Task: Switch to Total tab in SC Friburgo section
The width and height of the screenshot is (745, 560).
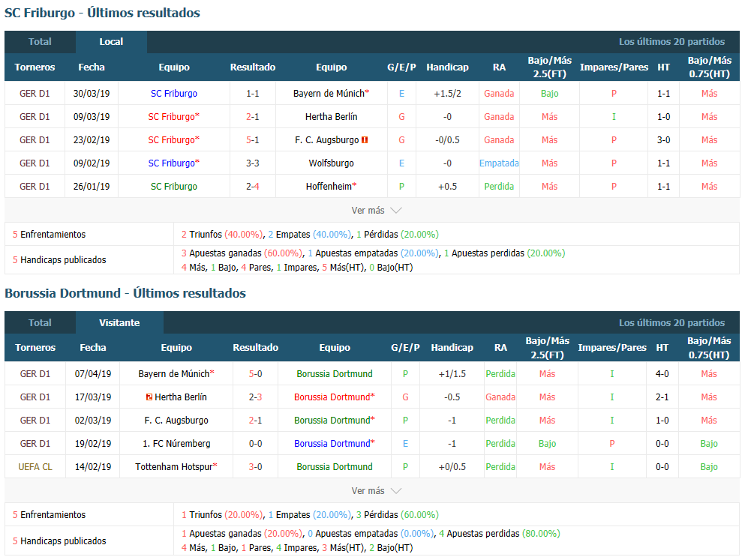Action: 40,42
